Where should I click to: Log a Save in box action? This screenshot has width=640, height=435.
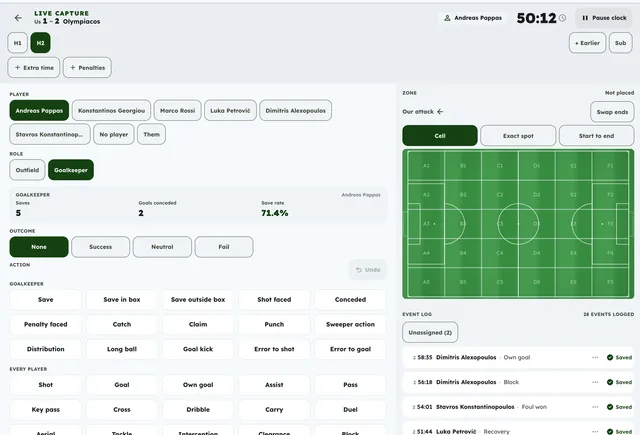click(x=122, y=300)
